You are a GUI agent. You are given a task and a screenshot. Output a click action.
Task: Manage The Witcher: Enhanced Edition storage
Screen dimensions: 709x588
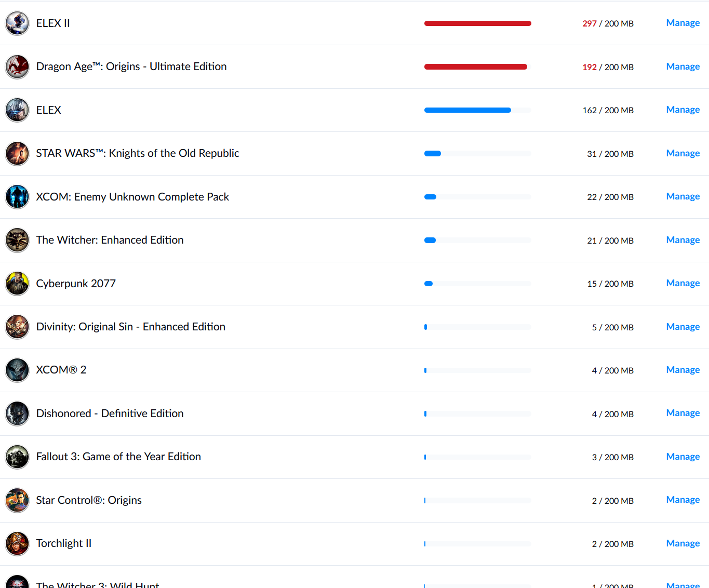(x=683, y=240)
